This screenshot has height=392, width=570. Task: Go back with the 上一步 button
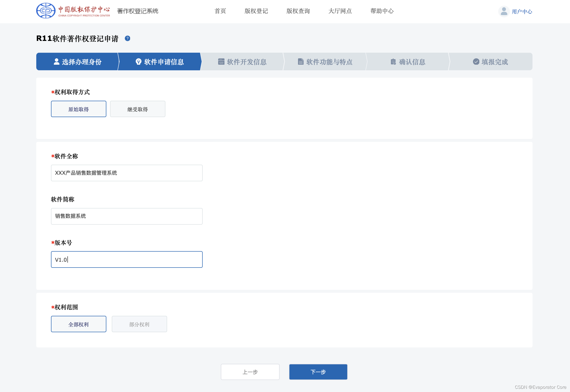point(250,372)
